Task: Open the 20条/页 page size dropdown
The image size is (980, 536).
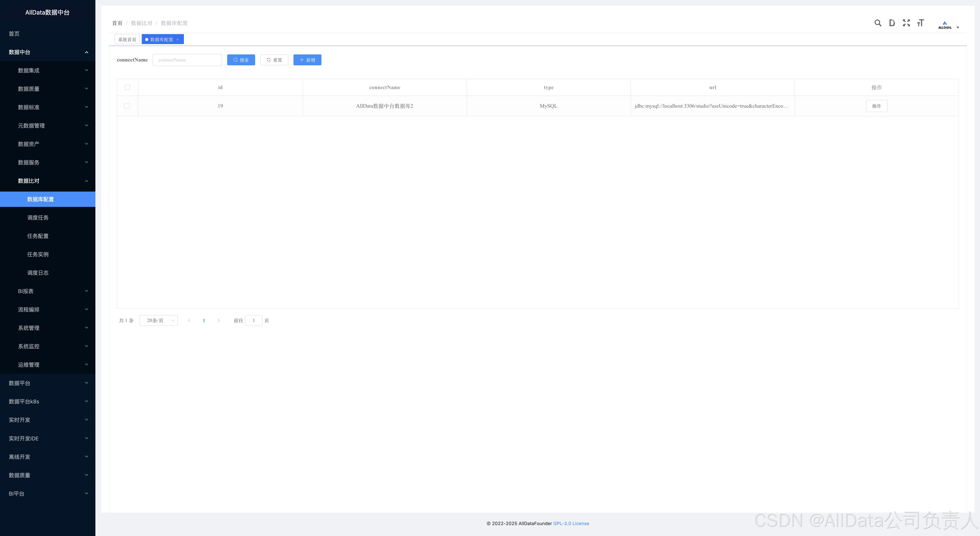Action: click(159, 321)
